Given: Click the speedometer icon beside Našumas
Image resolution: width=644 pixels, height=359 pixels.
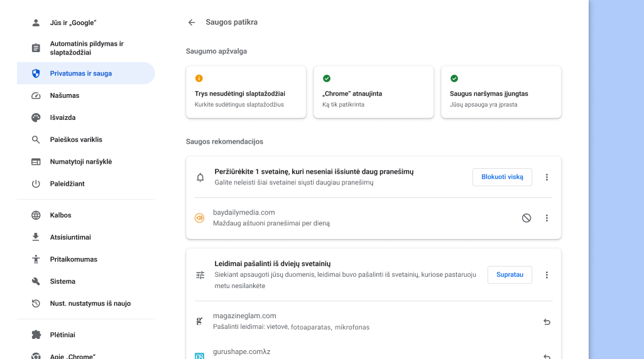Looking at the screenshot, I should tap(36, 95).
